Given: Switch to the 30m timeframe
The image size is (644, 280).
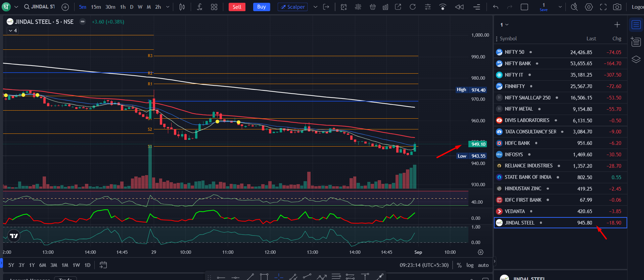Looking at the screenshot, I should [110, 7].
